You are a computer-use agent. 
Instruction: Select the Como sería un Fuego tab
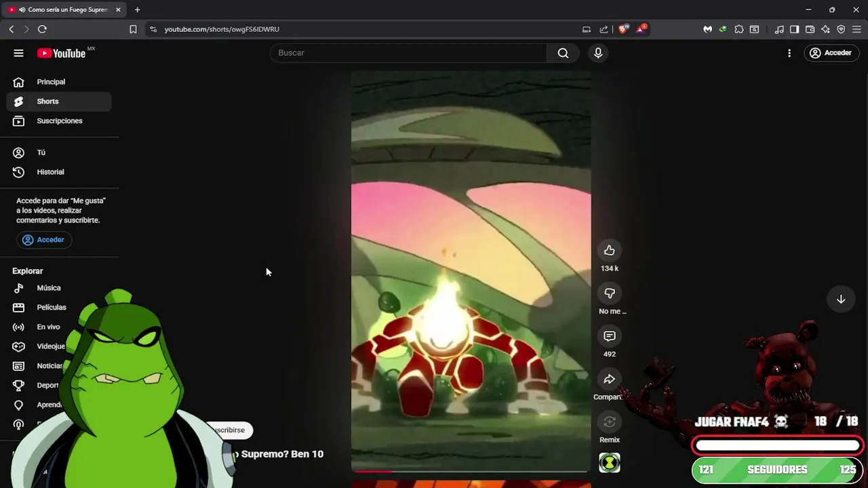tap(66, 9)
